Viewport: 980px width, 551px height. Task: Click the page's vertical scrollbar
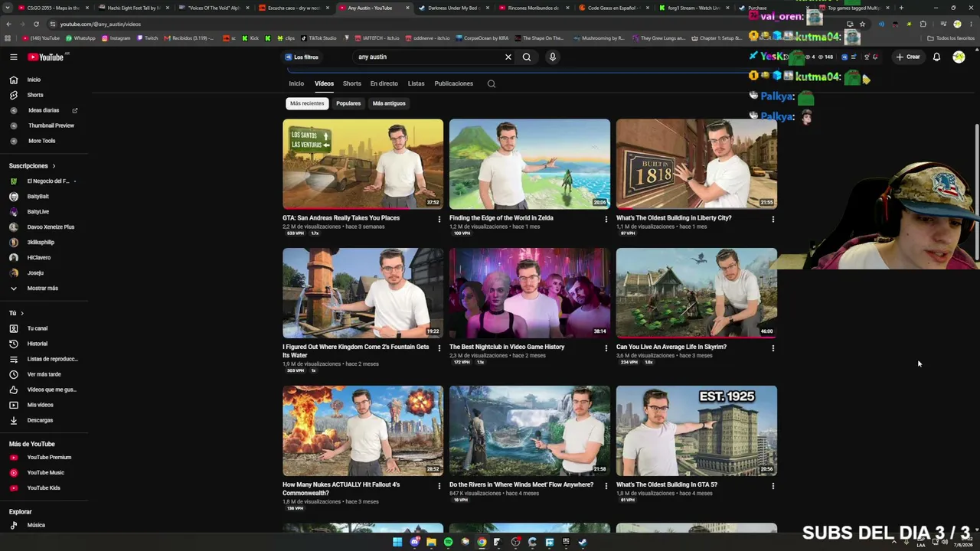pos(977,191)
